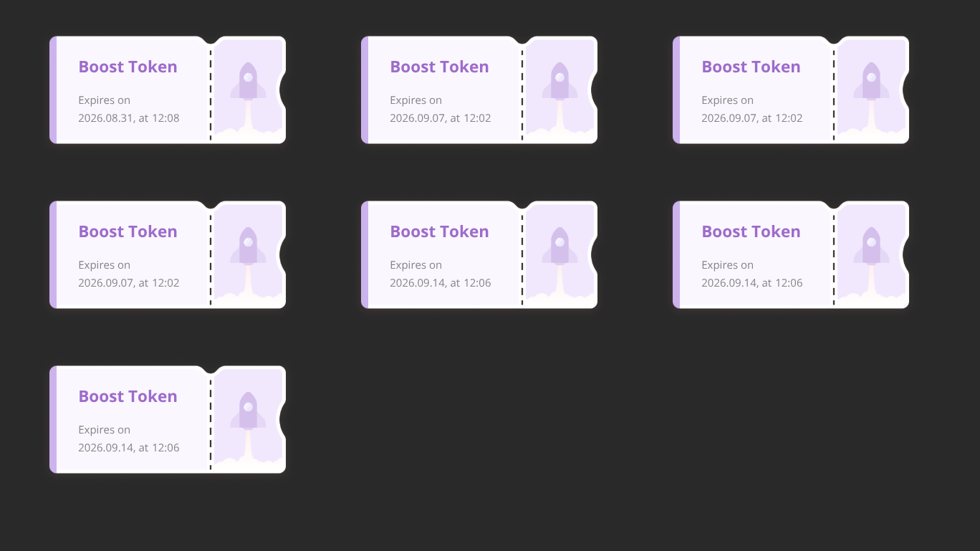
Task: Choose the bottom-row Boost Token title
Action: click(128, 396)
